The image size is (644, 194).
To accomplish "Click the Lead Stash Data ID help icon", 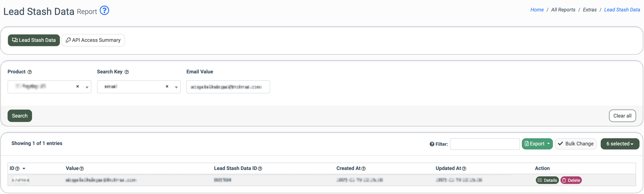I will 260,169.
